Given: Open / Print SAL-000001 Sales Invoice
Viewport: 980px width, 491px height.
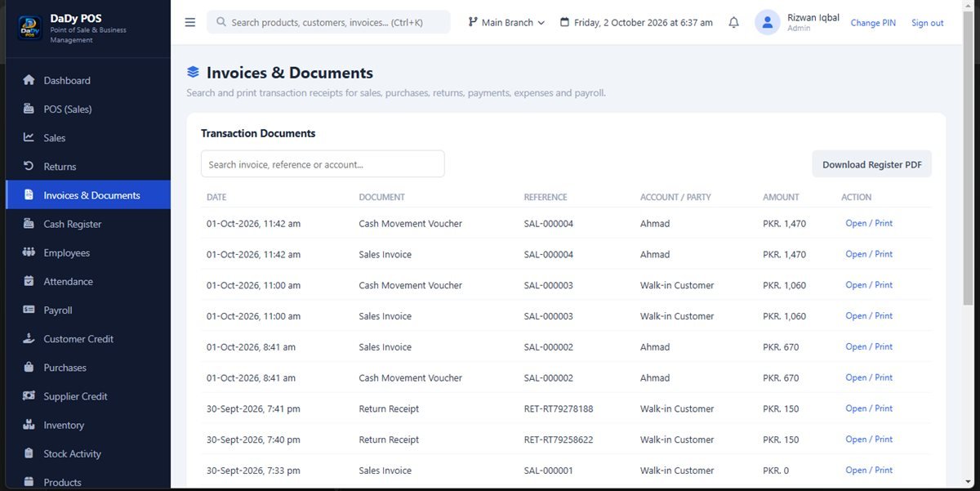Looking at the screenshot, I should (x=869, y=470).
